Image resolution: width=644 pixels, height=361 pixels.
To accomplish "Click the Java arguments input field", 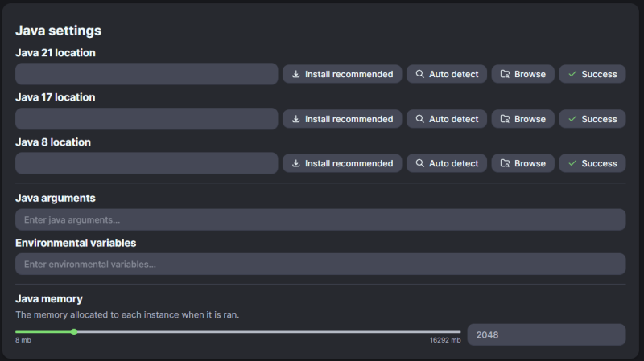I will pos(320,219).
